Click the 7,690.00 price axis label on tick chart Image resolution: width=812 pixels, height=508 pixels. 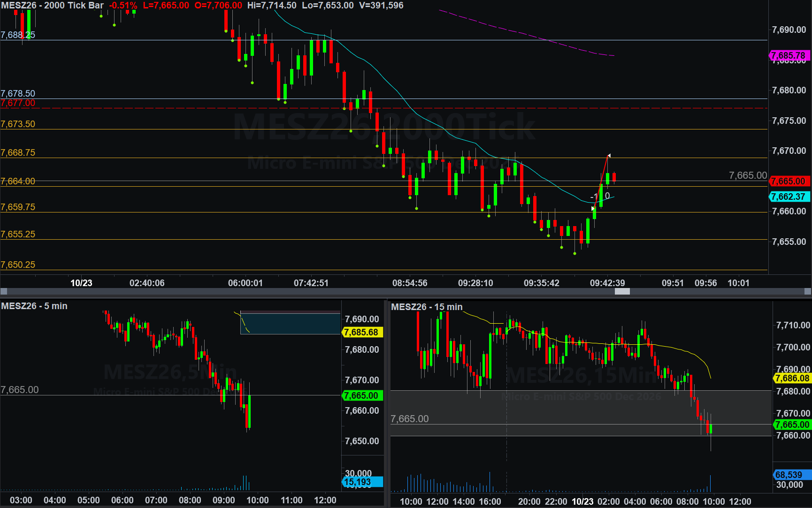point(789,30)
